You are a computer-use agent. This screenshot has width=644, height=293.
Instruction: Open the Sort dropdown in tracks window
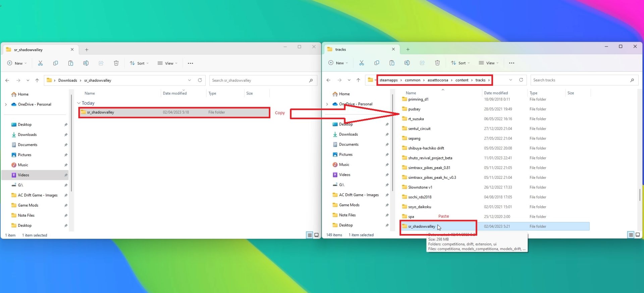pos(460,63)
